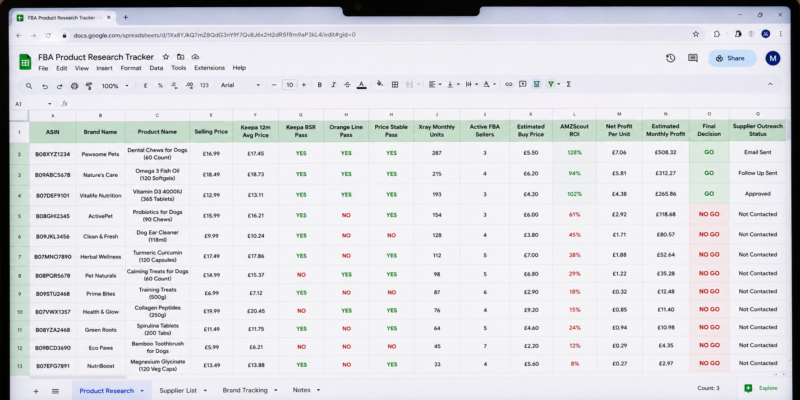This screenshot has width=800, height=400.
Task: Open the fill color picker
Action: coord(380,85)
